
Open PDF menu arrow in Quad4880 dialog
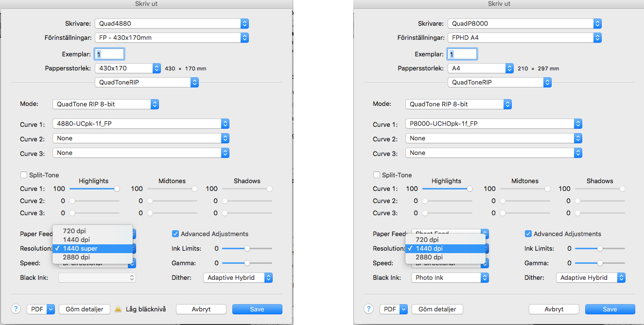pos(51,309)
